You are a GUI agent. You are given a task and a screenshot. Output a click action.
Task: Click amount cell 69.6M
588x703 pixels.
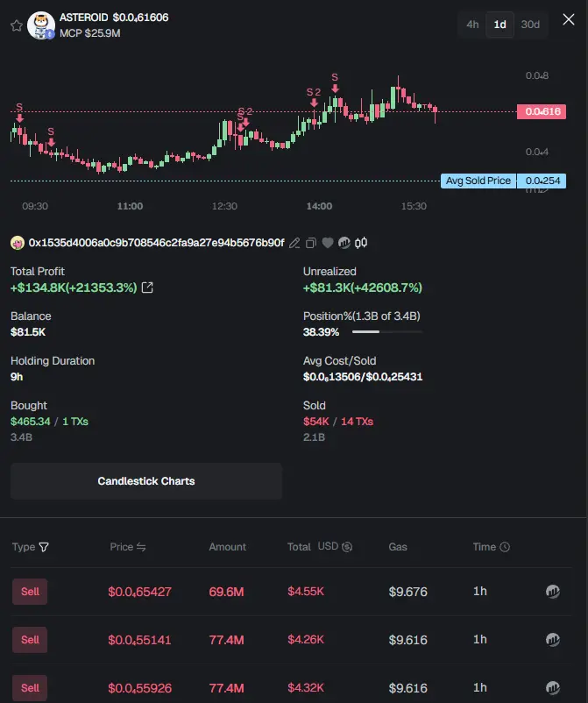(226, 592)
